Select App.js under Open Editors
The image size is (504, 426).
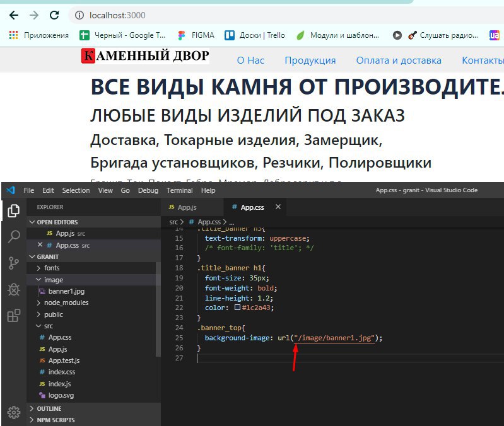(93, 233)
